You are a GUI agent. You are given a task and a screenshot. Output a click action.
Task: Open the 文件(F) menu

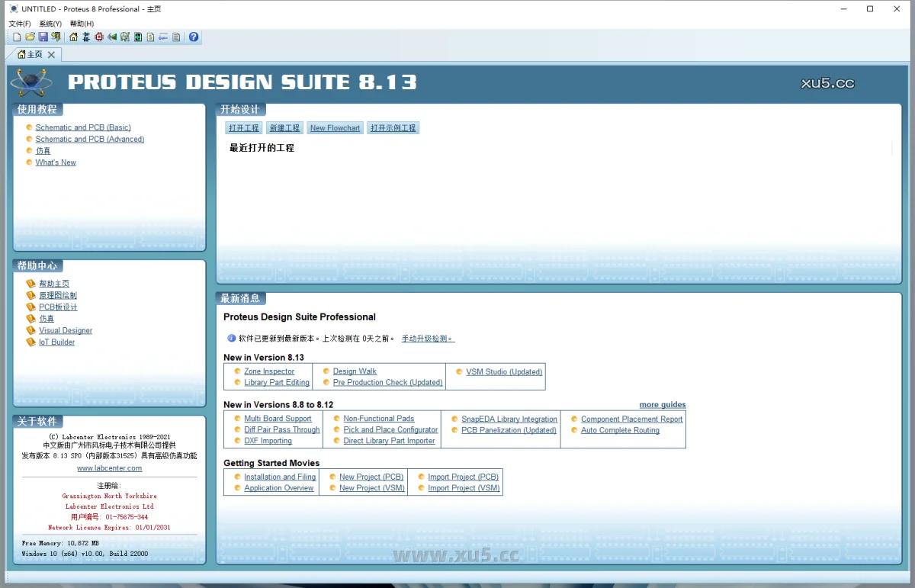point(20,24)
